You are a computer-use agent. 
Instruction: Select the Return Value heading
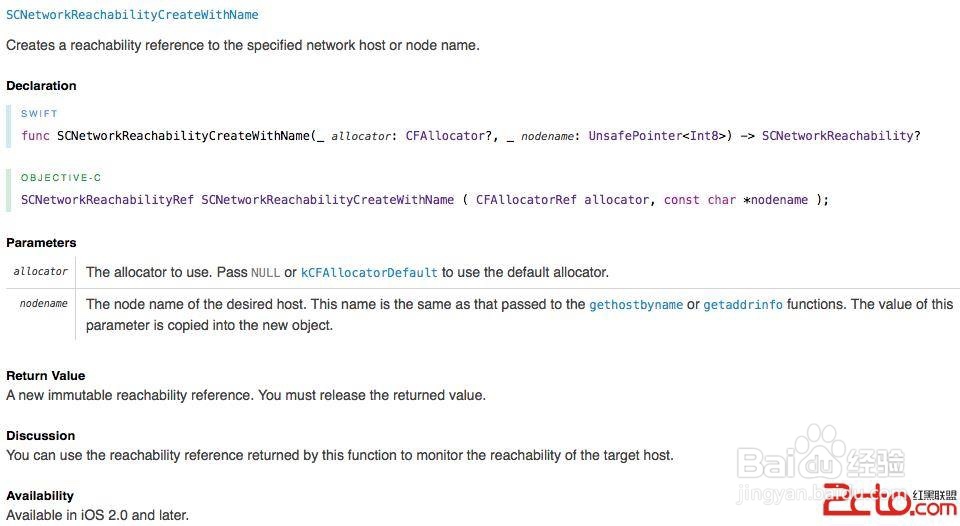[x=45, y=375]
